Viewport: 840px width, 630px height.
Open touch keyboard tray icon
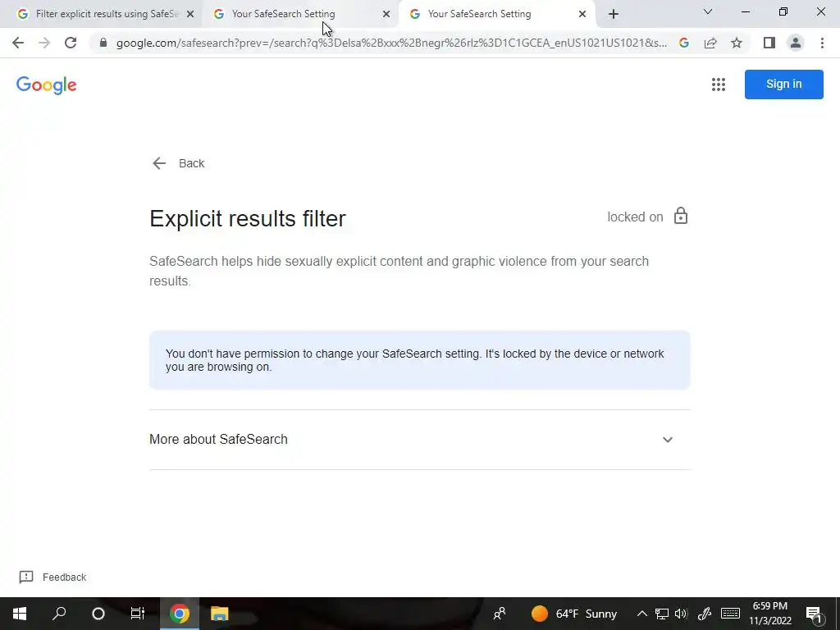coord(730,614)
